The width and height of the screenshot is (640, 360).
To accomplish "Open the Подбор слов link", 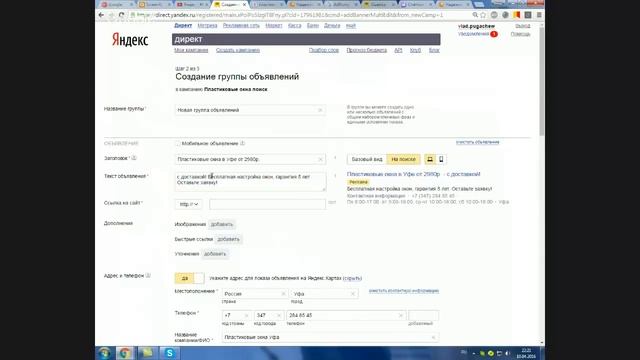I will pyautogui.click(x=324, y=50).
